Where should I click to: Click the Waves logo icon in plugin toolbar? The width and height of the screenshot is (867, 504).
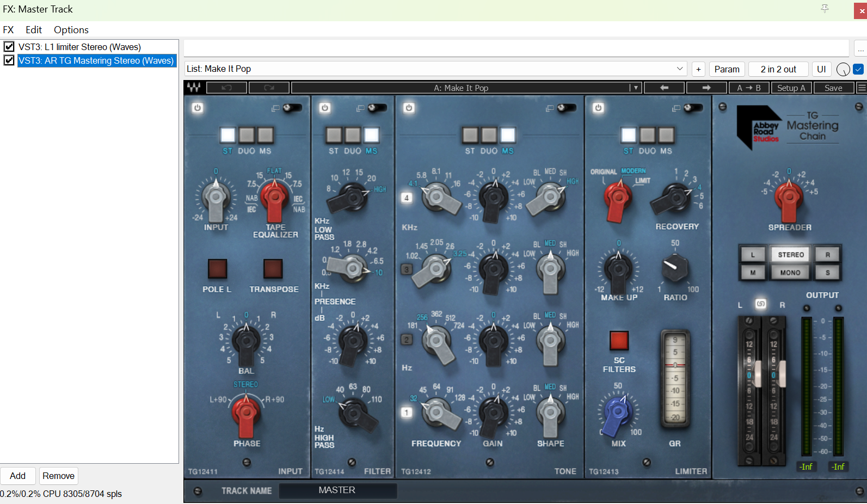click(194, 88)
